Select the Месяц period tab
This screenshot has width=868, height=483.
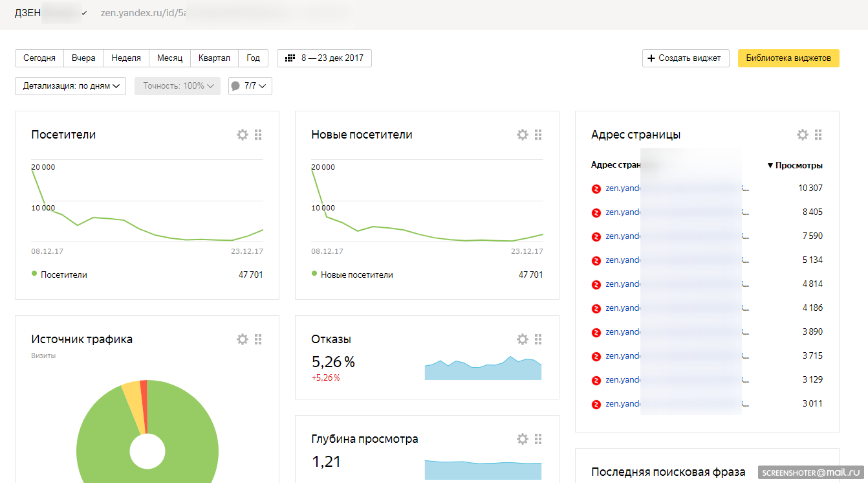click(x=169, y=58)
